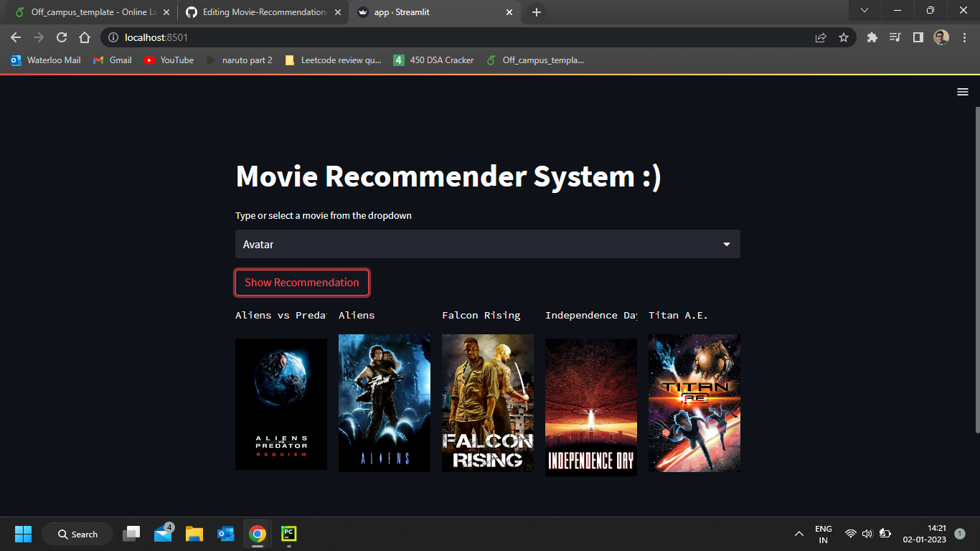Click the Chrome taskbar icon
The height and width of the screenshot is (551, 980).
[258, 534]
